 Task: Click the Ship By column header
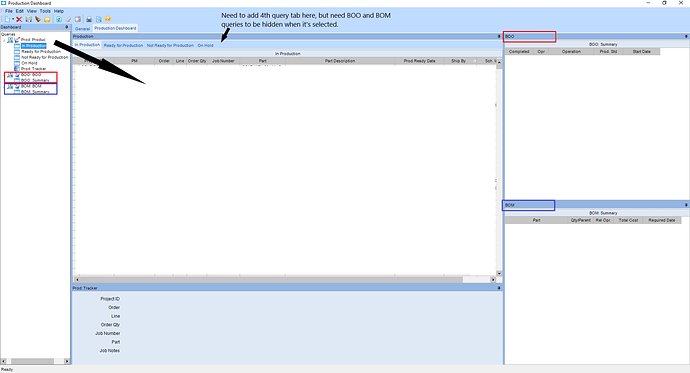pos(459,61)
